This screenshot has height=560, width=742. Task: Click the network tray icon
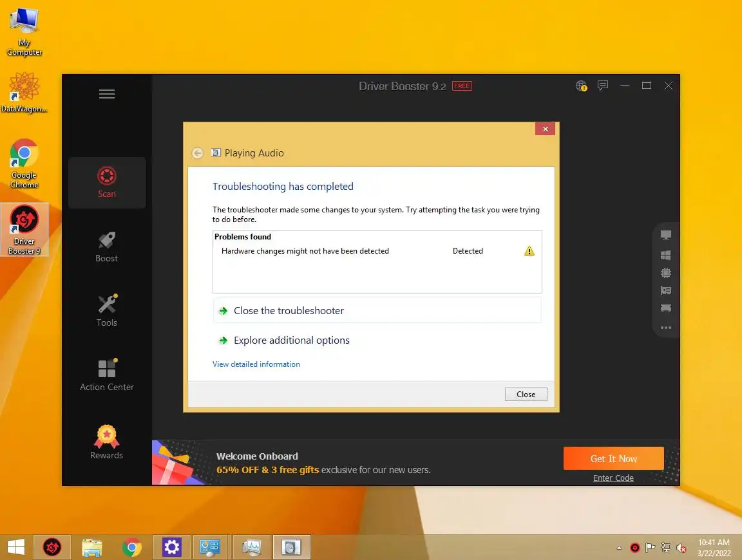pyautogui.click(x=666, y=548)
